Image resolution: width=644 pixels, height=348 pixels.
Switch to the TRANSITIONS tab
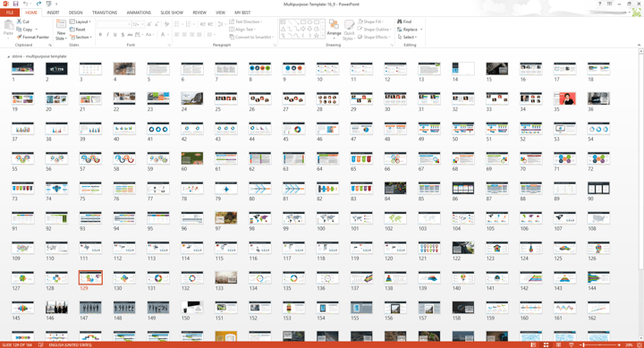tap(105, 13)
